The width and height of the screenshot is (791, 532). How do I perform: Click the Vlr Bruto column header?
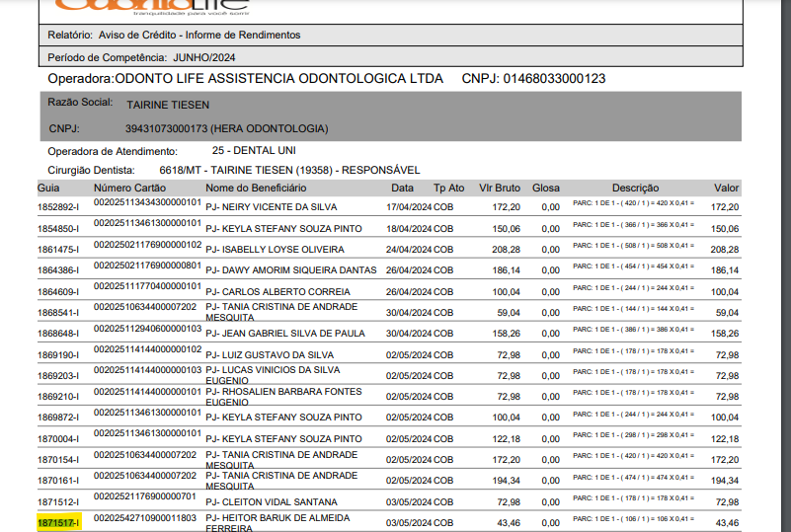pyautogui.click(x=500, y=189)
